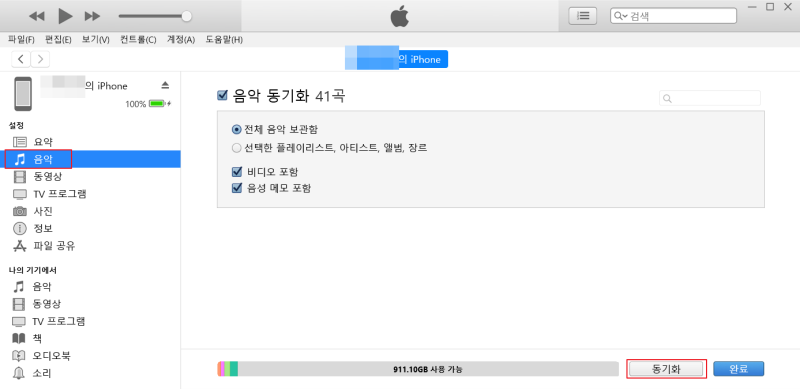Start playback with the play button
This screenshot has width=800, height=389.
tap(65, 16)
